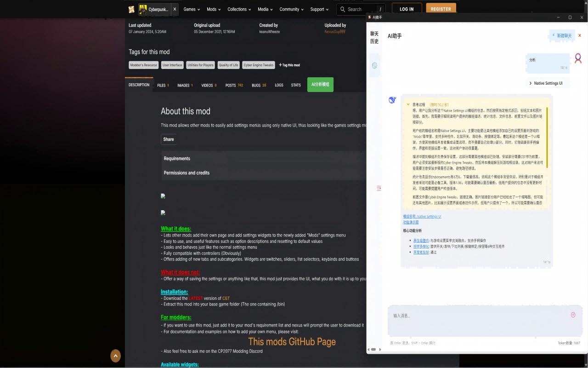This screenshot has width=588, height=368.
Task: Switch to the POSTS tab
Action: [234, 85]
